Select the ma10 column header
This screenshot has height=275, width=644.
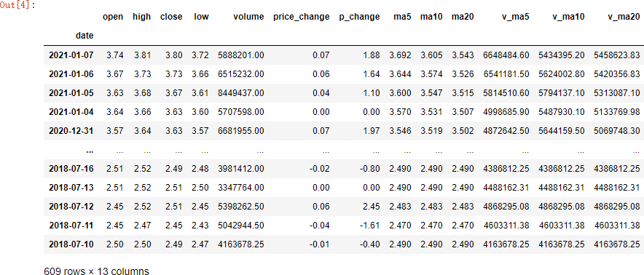pos(431,17)
